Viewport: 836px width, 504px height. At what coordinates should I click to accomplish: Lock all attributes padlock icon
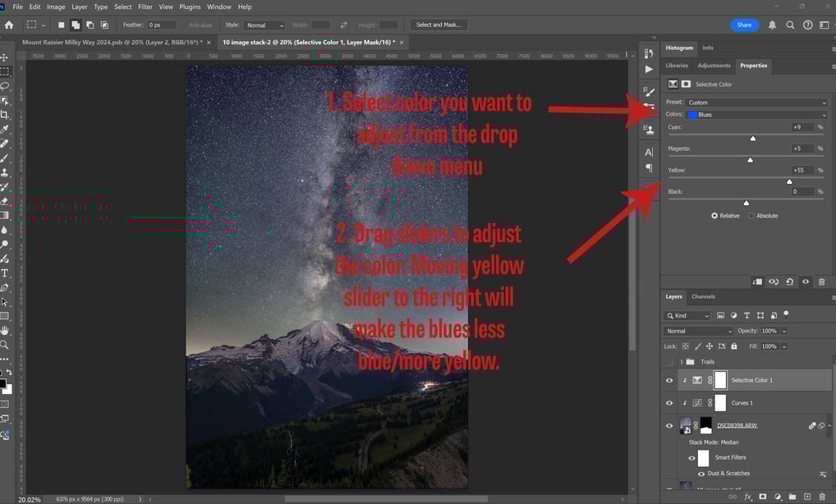tap(734, 346)
